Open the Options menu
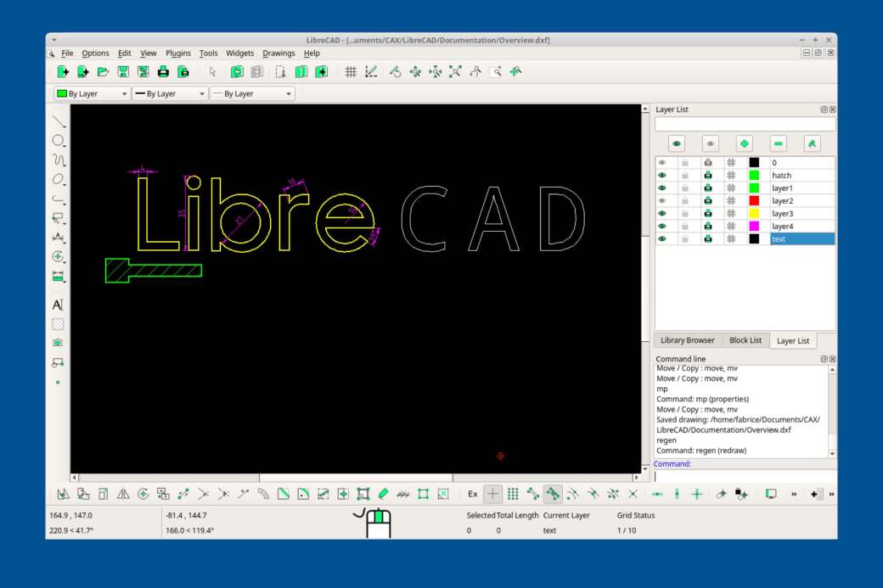883x588 pixels. point(95,53)
